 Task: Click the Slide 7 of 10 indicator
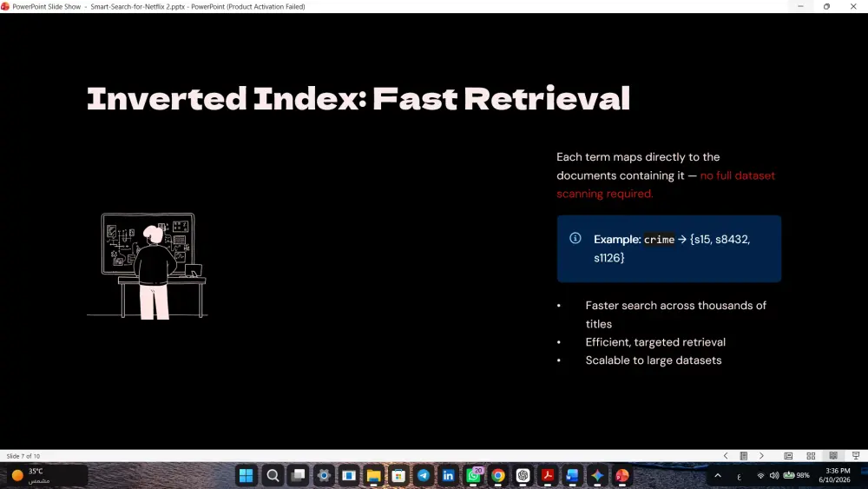click(23, 456)
